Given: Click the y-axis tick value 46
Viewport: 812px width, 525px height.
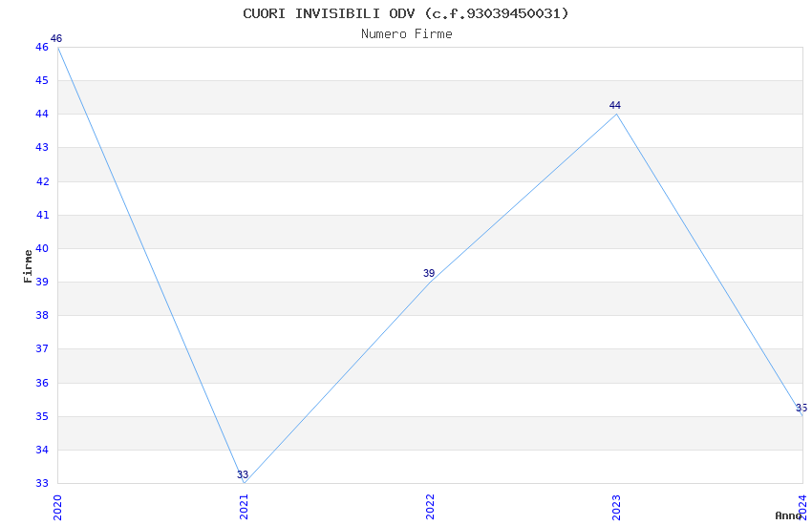Looking at the screenshot, I should pyautogui.click(x=42, y=47).
